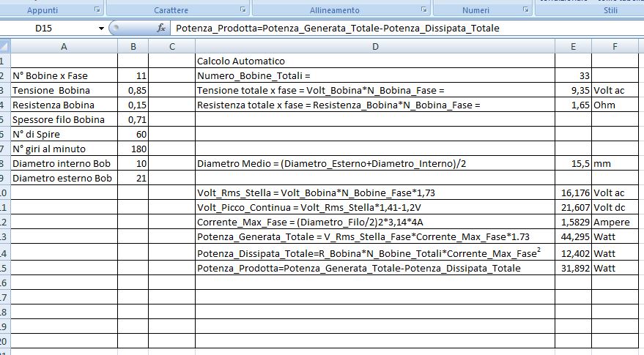
Task: Select cell 'Tensione Bobina'
Action: (64, 90)
